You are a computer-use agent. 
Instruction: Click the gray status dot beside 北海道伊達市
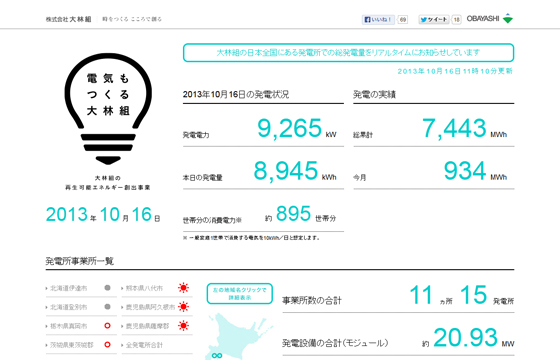click(x=107, y=288)
